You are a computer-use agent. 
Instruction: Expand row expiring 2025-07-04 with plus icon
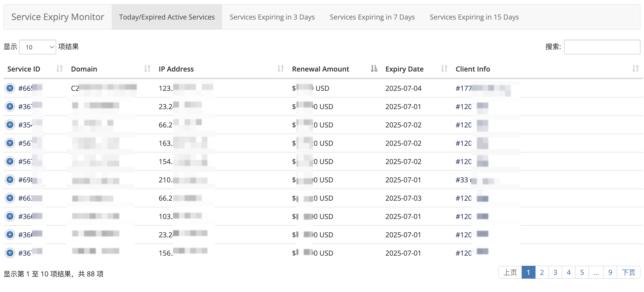[10, 88]
